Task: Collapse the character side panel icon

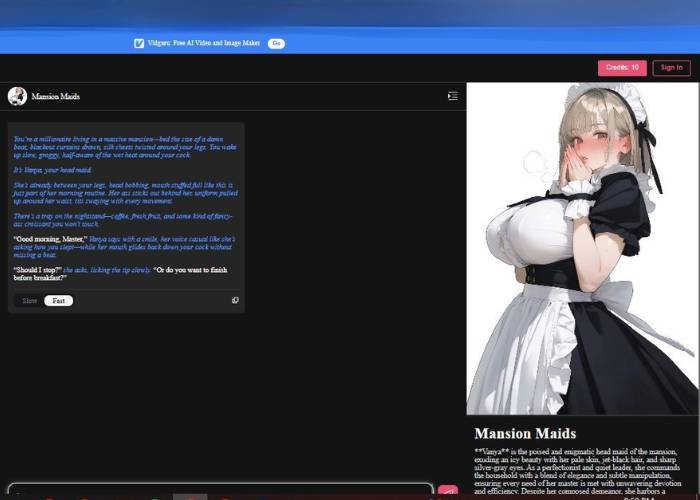Action: click(x=453, y=96)
